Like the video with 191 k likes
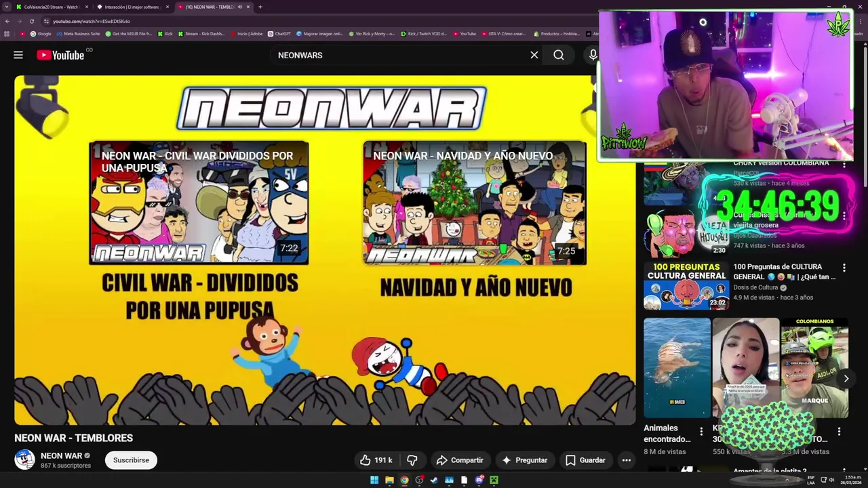The image size is (868, 488). pos(376,460)
